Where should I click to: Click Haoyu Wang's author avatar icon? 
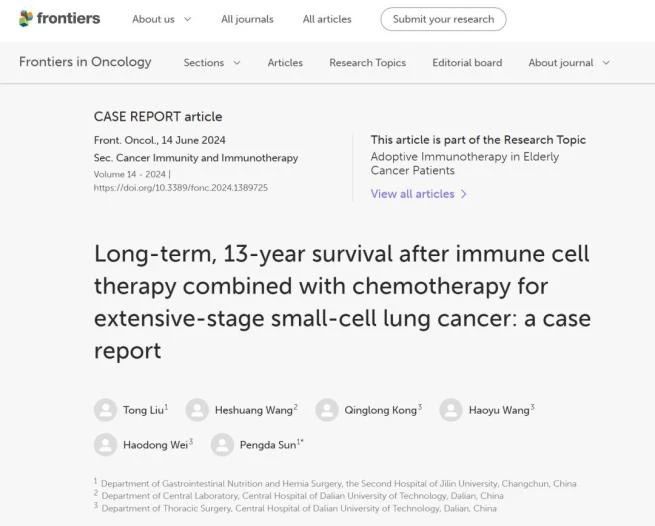(x=451, y=410)
